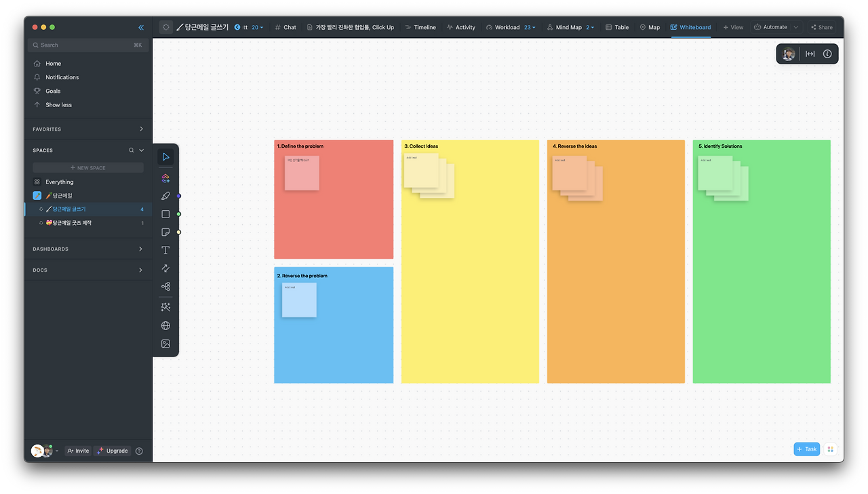Screen dimensions: 868x494
Task: Click the New Space button
Action: [x=88, y=168]
